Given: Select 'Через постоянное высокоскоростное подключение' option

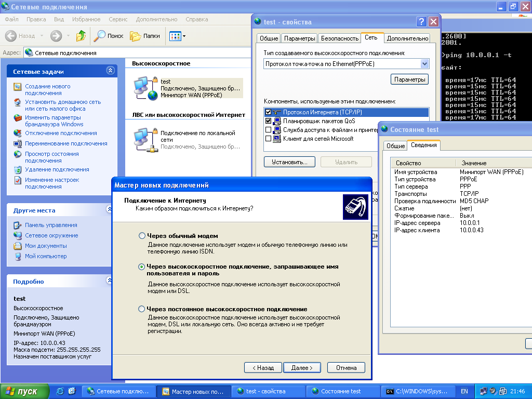Looking at the screenshot, I should pyautogui.click(x=142, y=309).
